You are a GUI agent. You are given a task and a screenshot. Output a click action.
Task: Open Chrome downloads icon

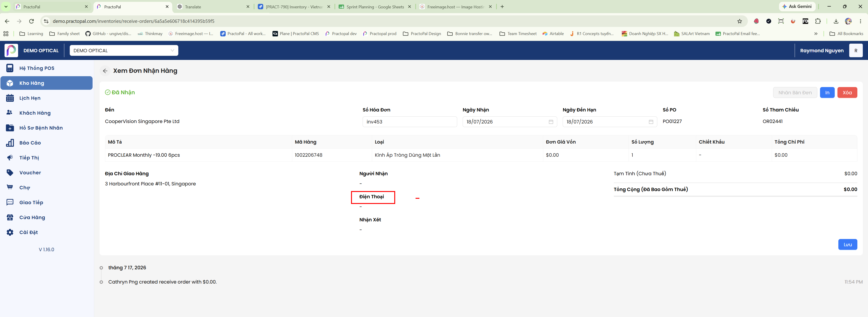[x=836, y=21]
